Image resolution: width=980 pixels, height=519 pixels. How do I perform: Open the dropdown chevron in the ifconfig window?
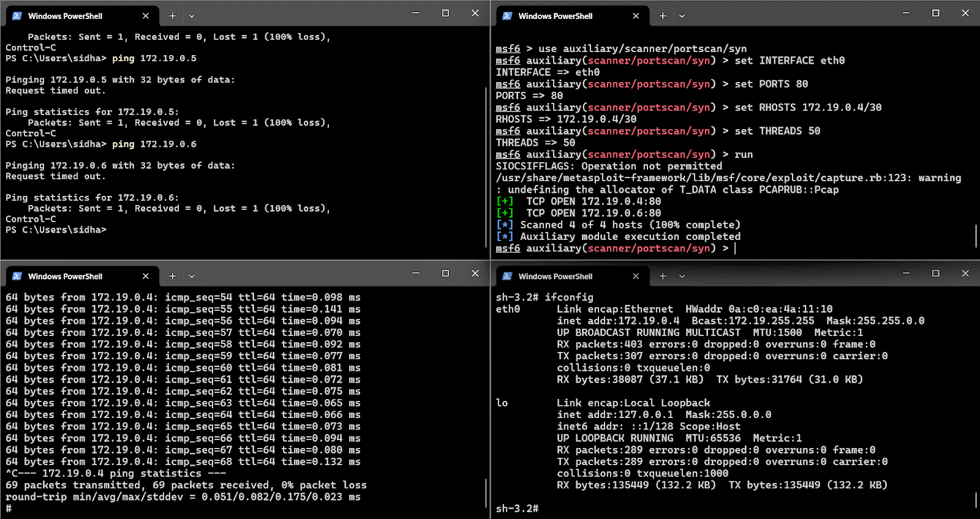682,276
